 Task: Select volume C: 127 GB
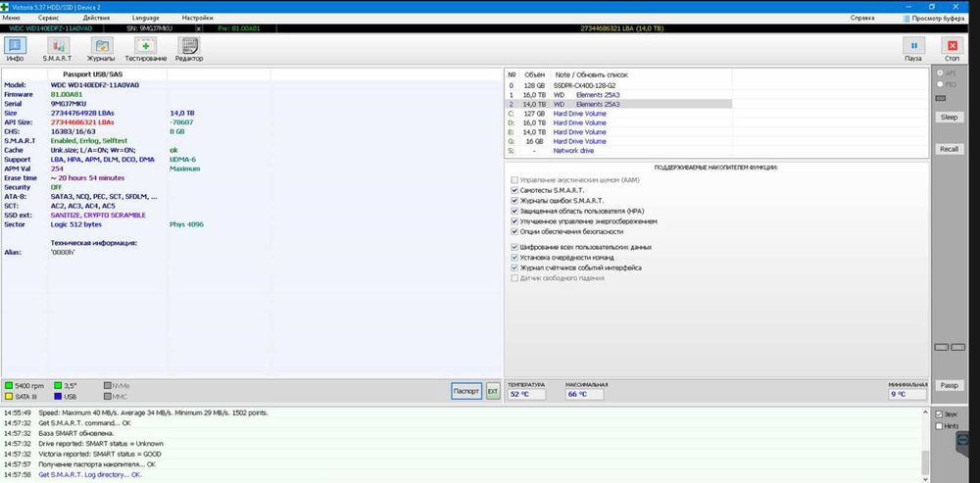click(618, 114)
